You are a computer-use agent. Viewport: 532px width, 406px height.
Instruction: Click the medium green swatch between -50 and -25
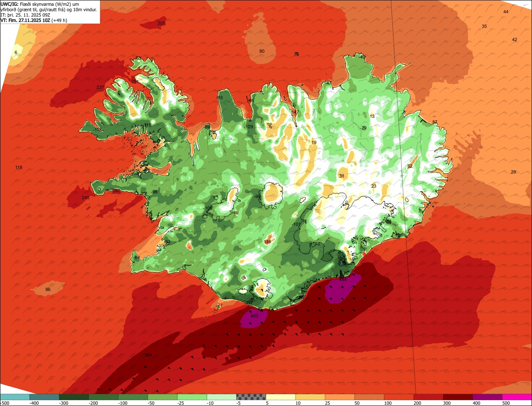[x=163, y=397]
